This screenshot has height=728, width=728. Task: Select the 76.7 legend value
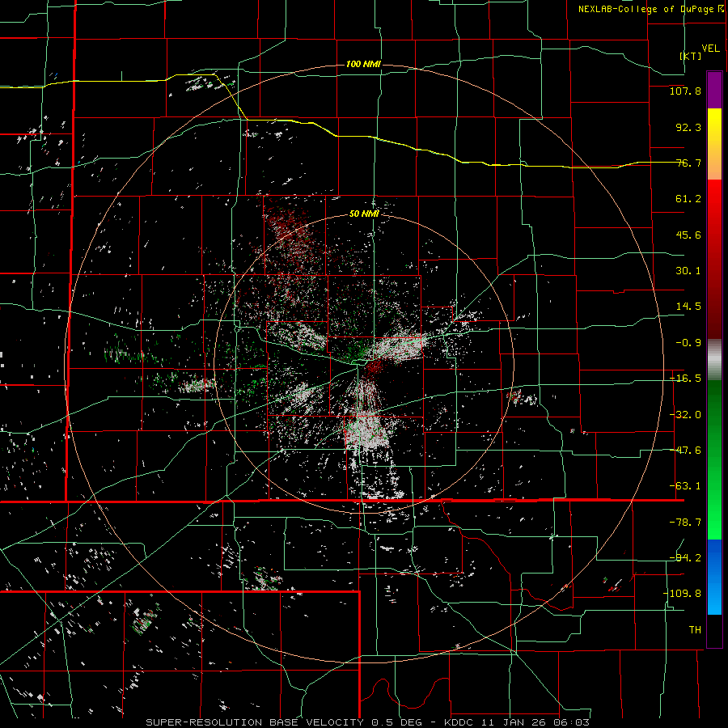(x=688, y=163)
